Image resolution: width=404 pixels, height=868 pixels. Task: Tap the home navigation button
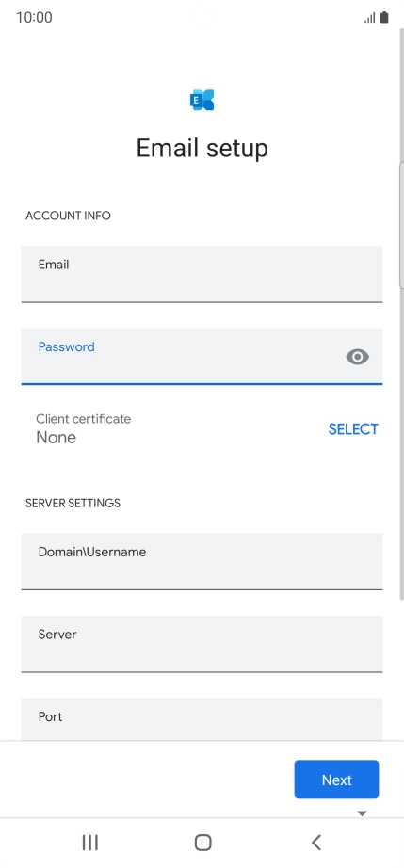pyautogui.click(x=203, y=843)
